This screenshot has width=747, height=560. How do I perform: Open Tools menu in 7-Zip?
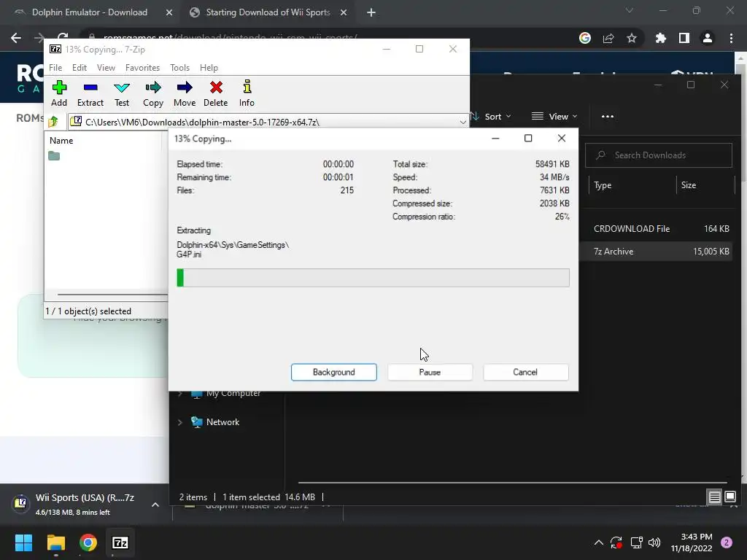click(x=179, y=68)
